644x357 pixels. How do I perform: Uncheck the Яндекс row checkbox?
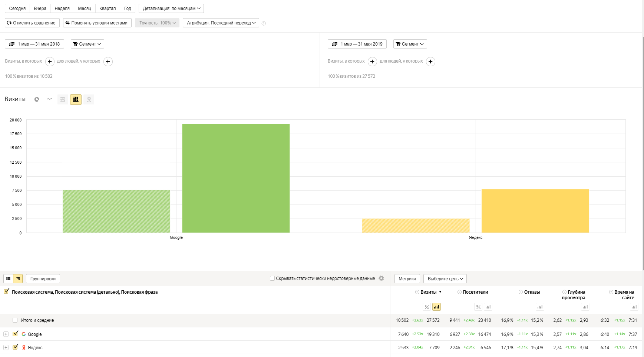point(15,347)
